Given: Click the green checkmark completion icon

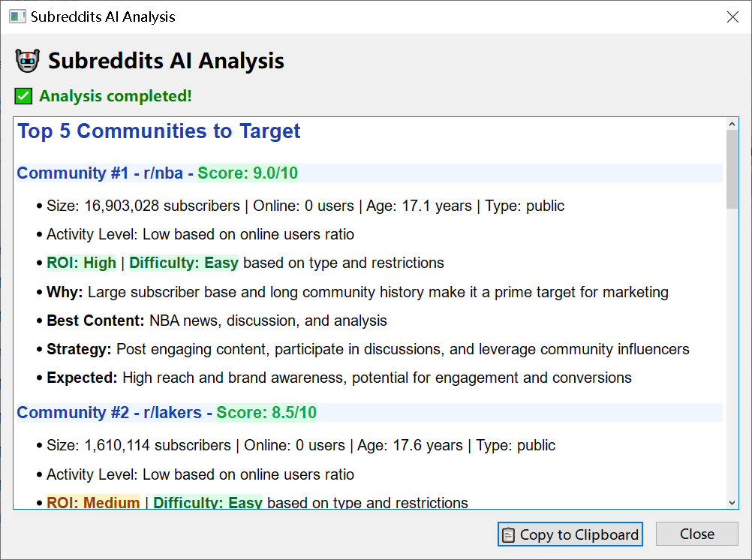Looking at the screenshot, I should (x=22, y=95).
